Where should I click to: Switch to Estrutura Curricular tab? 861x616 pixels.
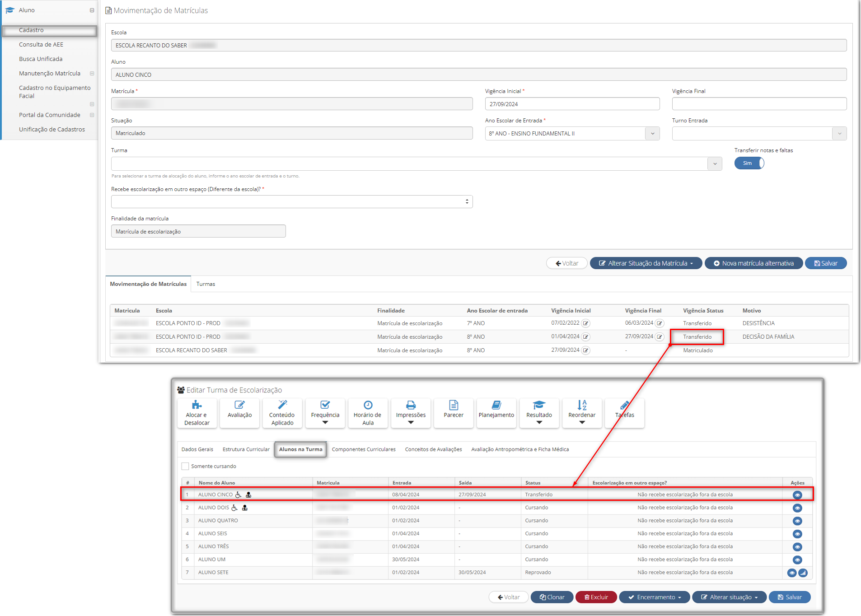click(246, 449)
